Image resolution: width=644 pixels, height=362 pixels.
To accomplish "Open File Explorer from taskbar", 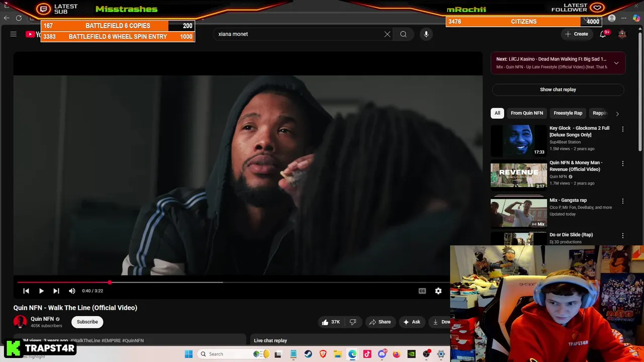I will pos(338,354).
